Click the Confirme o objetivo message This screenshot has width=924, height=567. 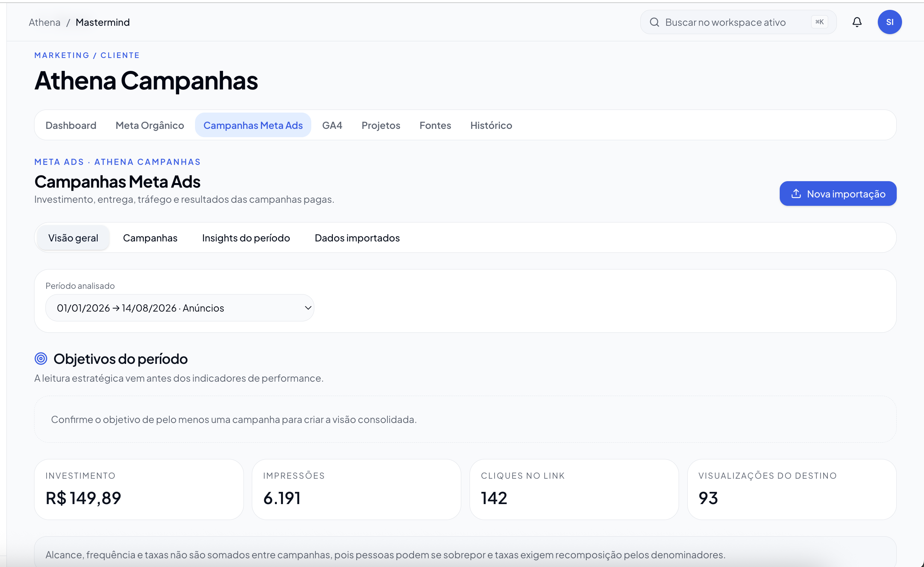pyautogui.click(x=234, y=420)
